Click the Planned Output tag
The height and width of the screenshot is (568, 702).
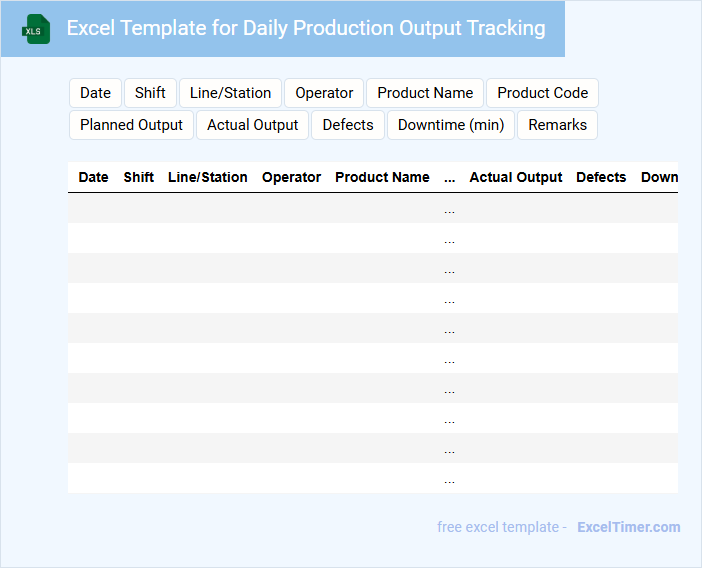[x=131, y=125]
